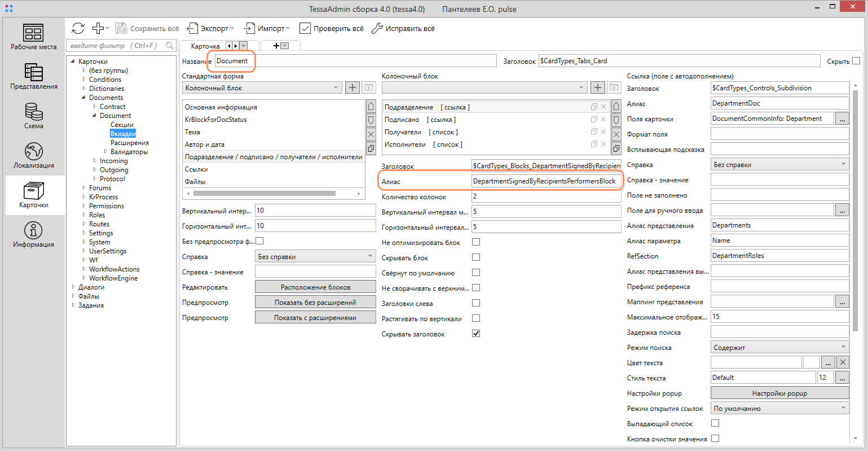This screenshot has height=451, width=868.
Task: Switch to the Схема section
Action: [33, 116]
